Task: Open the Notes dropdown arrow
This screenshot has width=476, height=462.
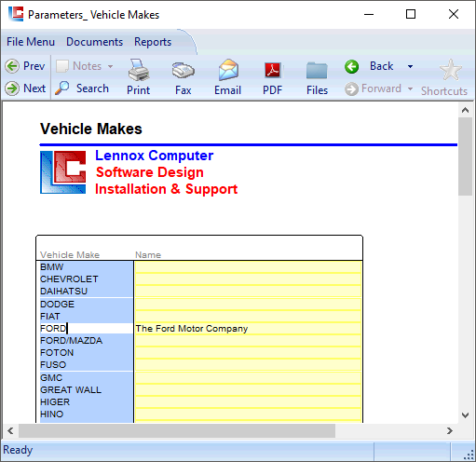Action: [x=110, y=66]
